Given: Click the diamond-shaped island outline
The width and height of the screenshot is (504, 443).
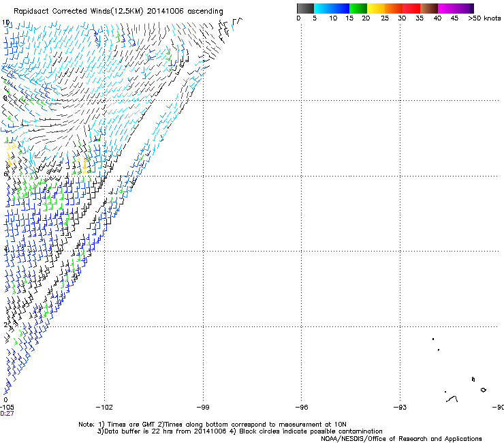Looking at the screenshot, I should (x=483, y=390).
